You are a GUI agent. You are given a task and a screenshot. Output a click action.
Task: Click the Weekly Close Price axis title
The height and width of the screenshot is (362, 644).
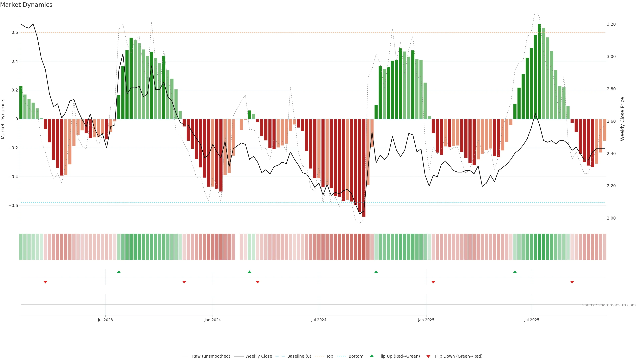pyautogui.click(x=622, y=119)
